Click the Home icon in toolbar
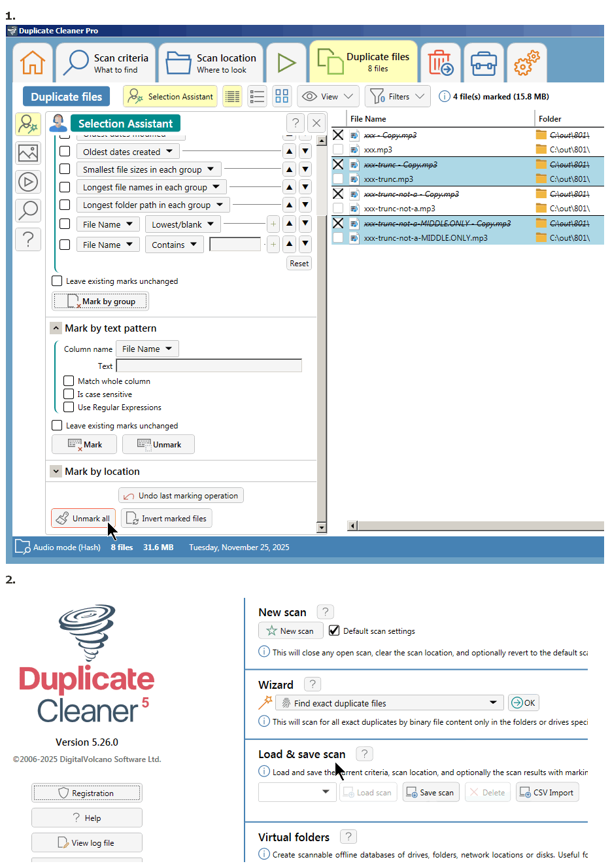This screenshot has width=610, height=868. pyautogui.click(x=32, y=63)
